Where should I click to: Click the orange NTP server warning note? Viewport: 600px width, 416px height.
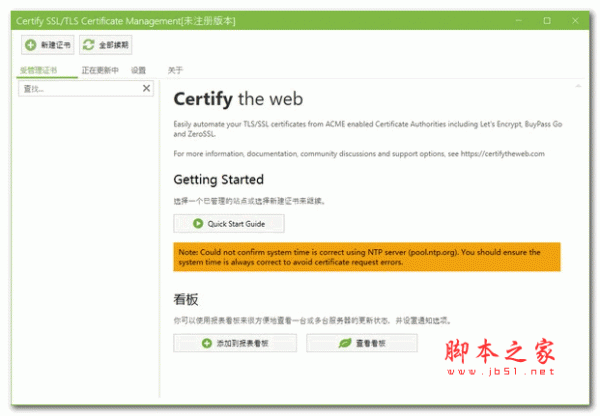367,257
